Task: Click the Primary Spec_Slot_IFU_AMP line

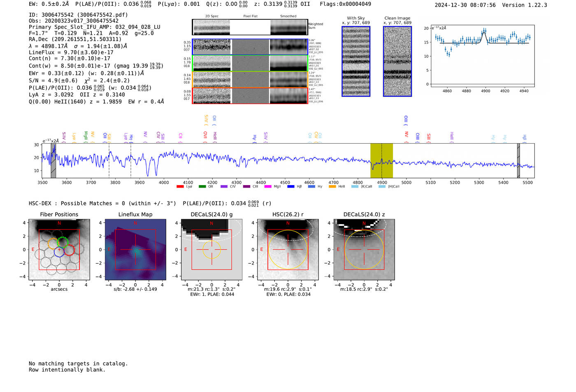Action: click(95, 27)
